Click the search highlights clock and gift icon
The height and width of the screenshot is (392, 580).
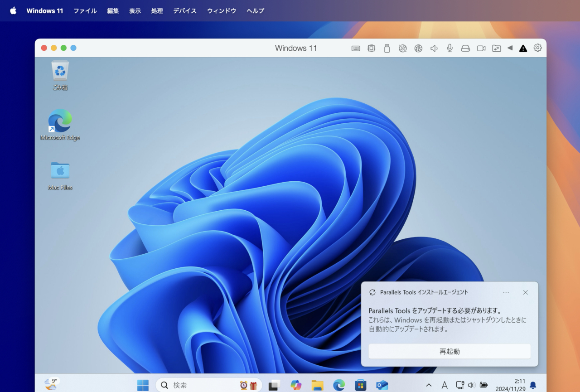(x=248, y=385)
